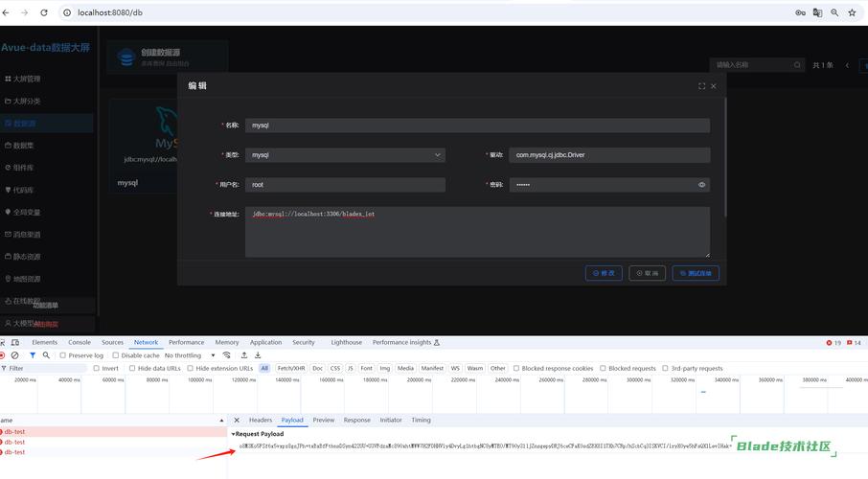Check the 3rd-party requests checkbox
The image size is (868, 479).
click(666, 368)
